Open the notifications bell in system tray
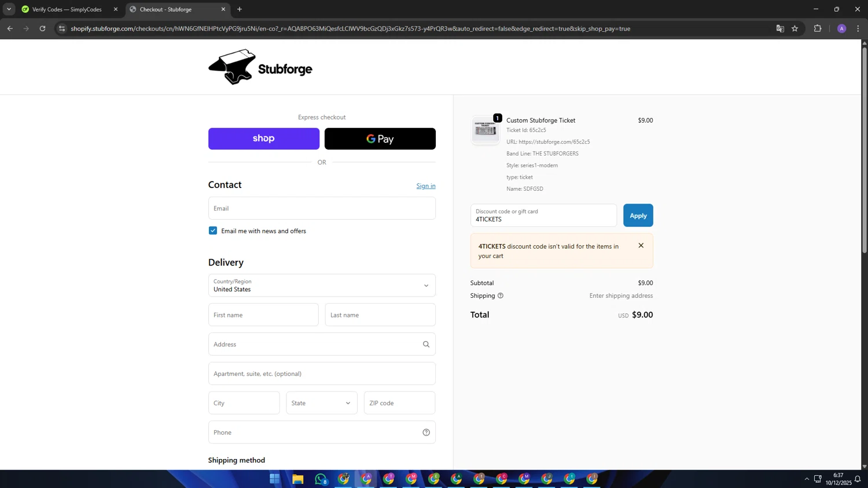Viewport: 868px width, 488px height. tap(858, 479)
